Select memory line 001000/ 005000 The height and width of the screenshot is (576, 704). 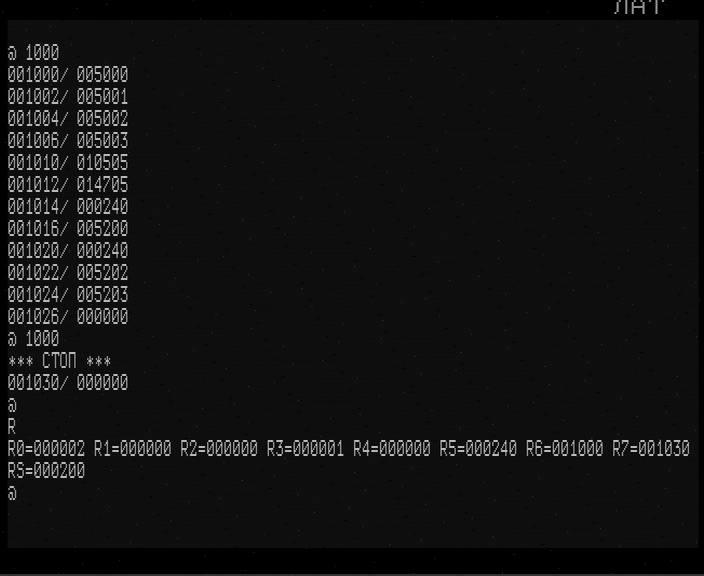[68, 75]
